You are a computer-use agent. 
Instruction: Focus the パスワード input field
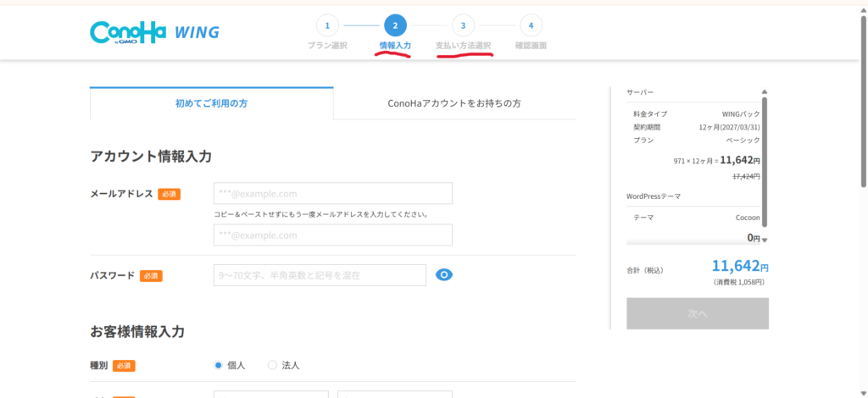(x=320, y=275)
